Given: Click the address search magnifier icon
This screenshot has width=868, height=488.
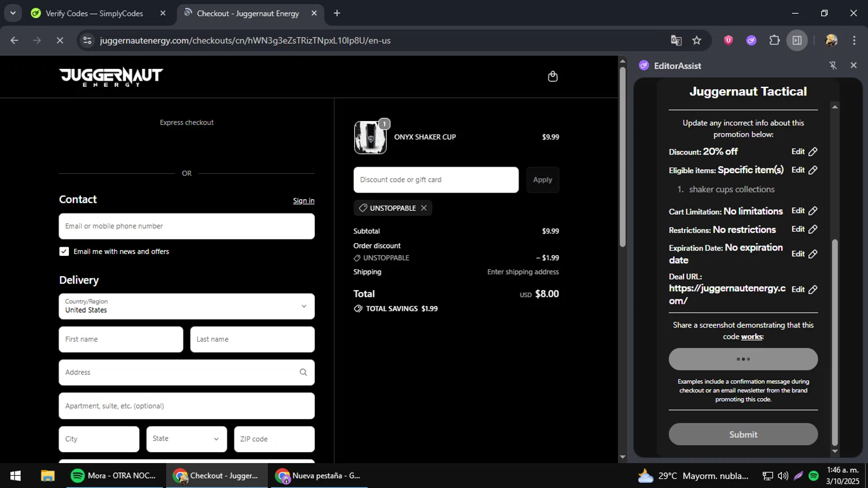Looking at the screenshot, I should pyautogui.click(x=303, y=372).
